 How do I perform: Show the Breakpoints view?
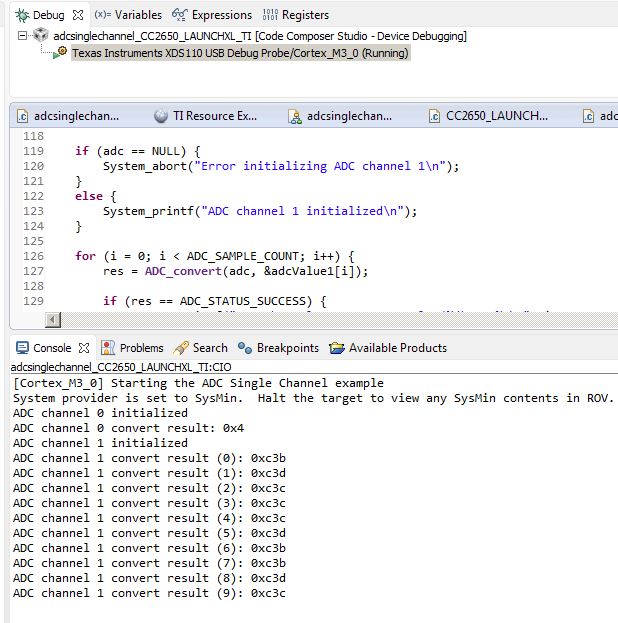[278, 348]
